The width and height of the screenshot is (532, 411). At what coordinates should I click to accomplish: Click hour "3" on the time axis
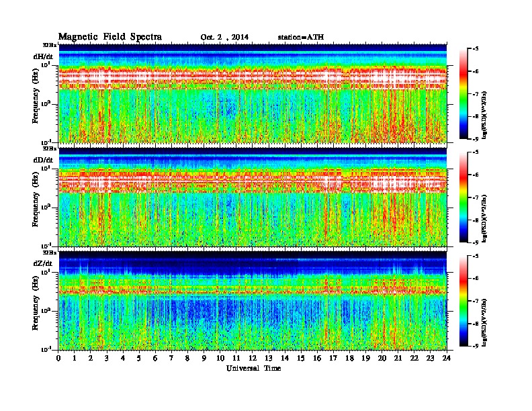107,359
